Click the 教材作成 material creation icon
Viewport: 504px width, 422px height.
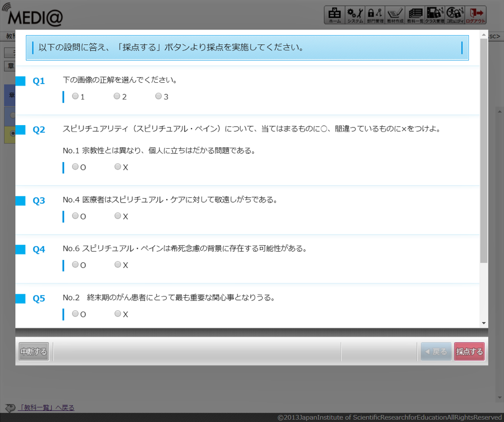tap(395, 15)
